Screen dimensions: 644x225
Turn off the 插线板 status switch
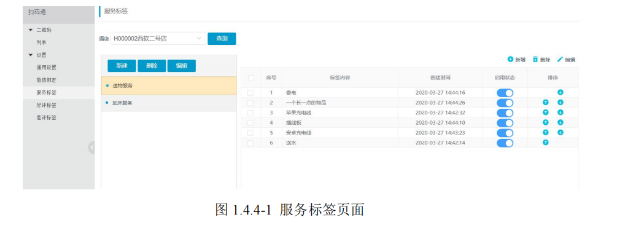pyautogui.click(x=505, y=123)
